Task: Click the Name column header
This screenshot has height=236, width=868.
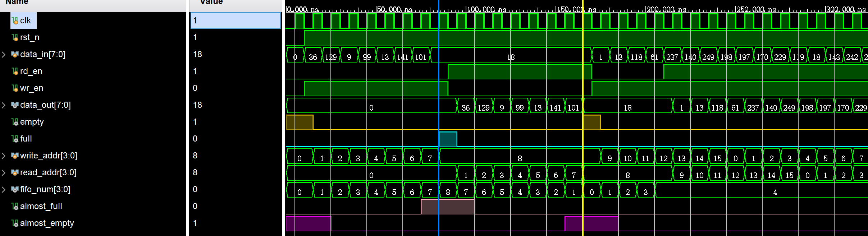Action: (x=17, y=2)
